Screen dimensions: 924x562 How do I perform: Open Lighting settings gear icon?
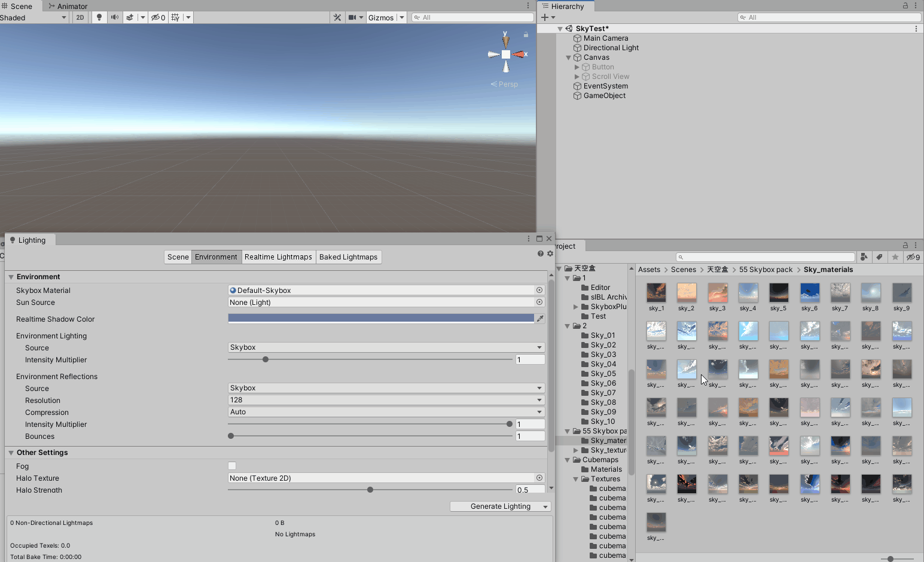click(550, 253)
